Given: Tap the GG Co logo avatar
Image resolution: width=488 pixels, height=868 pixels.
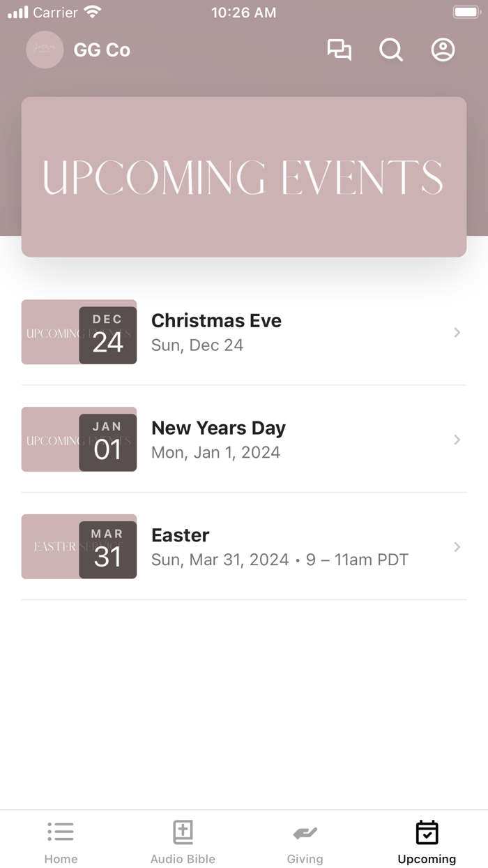Looking at the screenshot, I should coord(45,50).
